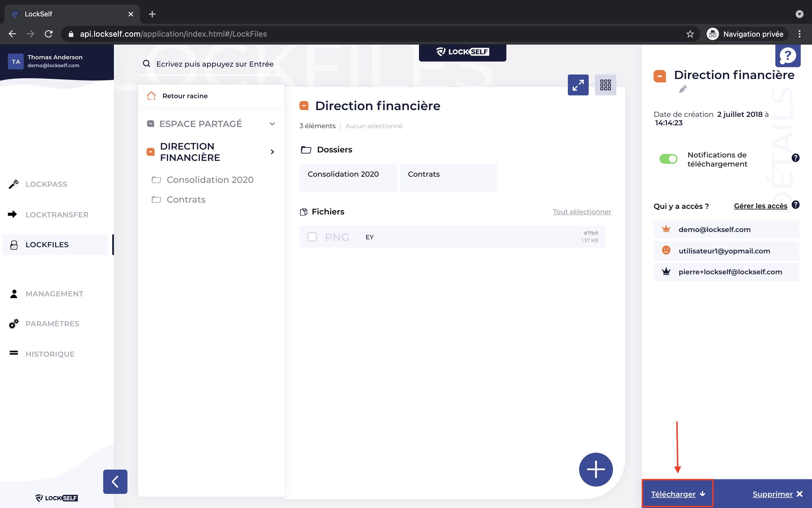
Task: Open the Contrats folder card
Action: click(448, 178)
